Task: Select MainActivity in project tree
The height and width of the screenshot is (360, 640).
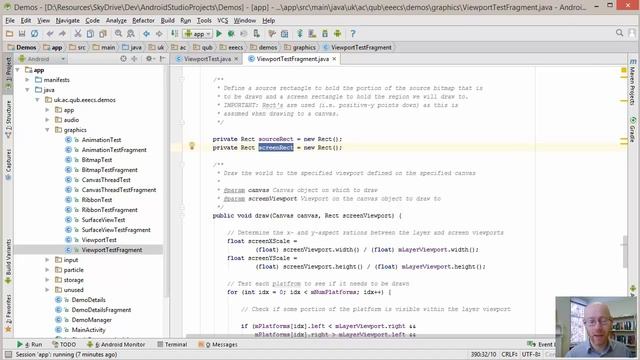Action: coord(88,330)
